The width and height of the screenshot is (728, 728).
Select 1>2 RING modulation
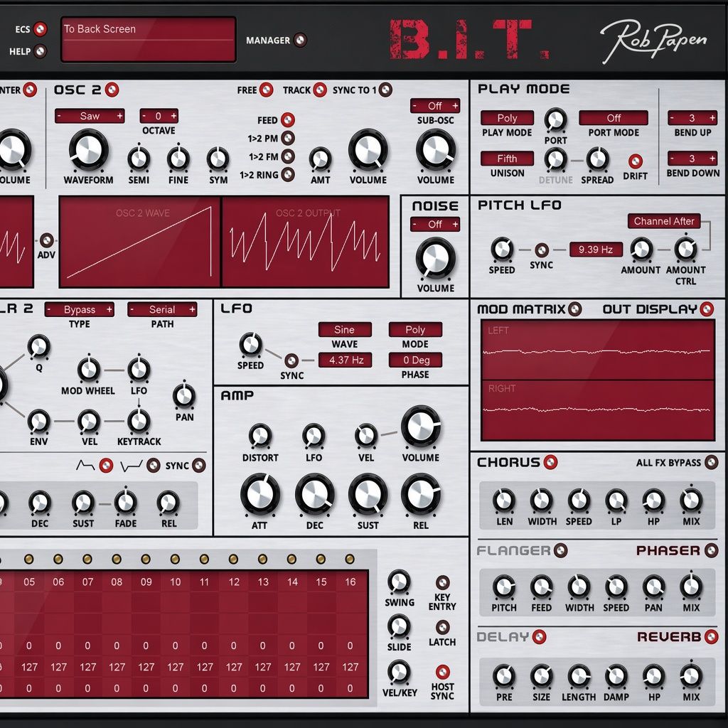point(288,175)
